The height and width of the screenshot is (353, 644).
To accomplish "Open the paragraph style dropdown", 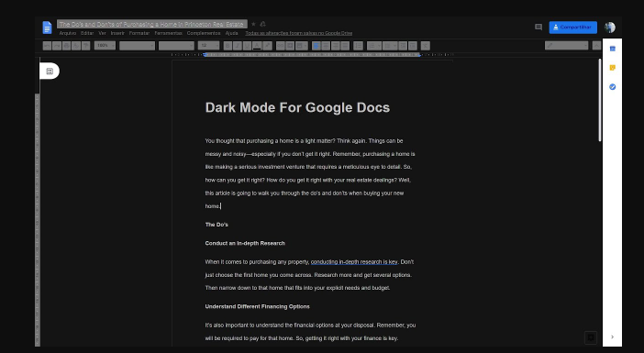I will [138, 46].
